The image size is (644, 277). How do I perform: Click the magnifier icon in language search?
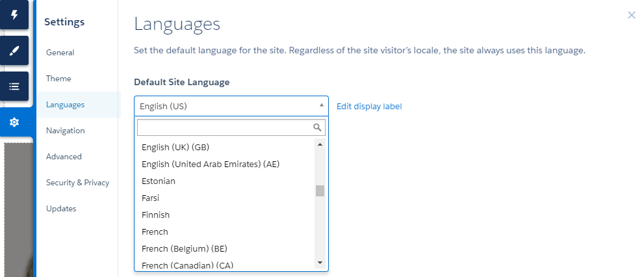318,127
